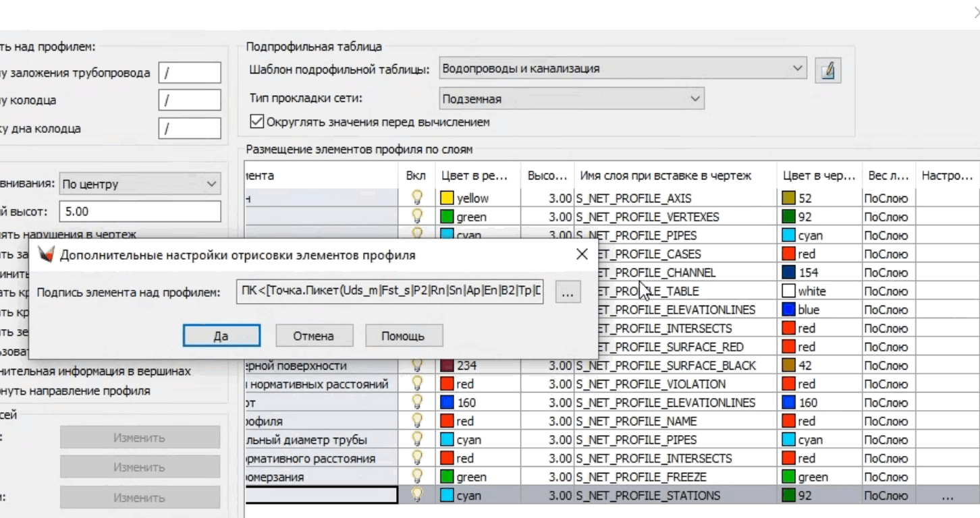Pick the white swatch in S_NET_PROFILE_TABLE row
Screen dimensions: 980x518
pyautogui.click(x=789, y=291)
